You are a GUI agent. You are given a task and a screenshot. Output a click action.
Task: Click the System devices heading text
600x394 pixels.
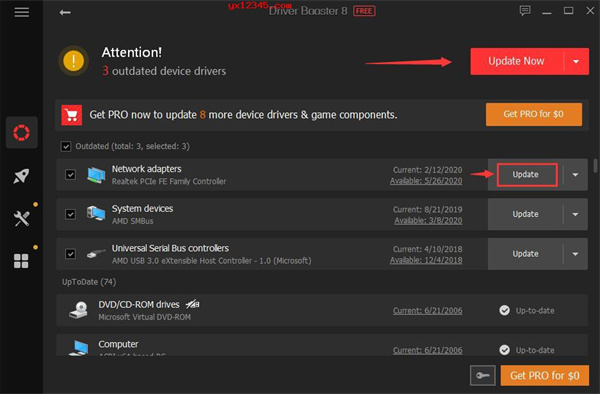click(x=142, y=208)
